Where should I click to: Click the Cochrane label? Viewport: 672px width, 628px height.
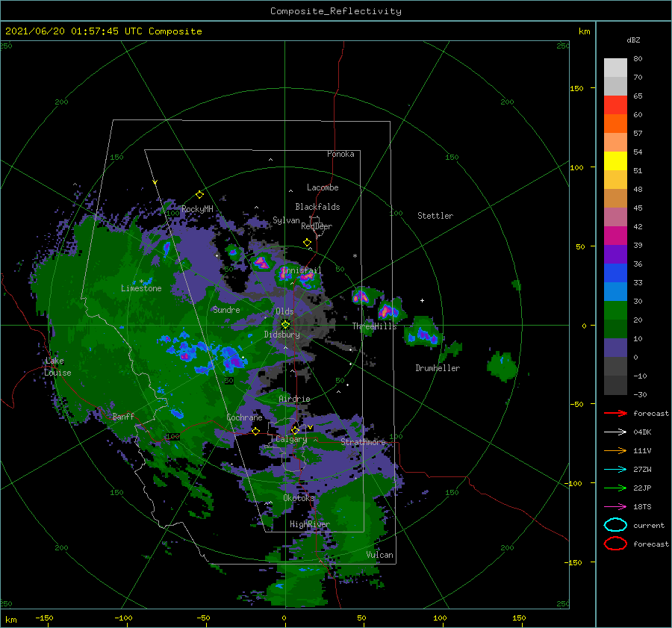click(x=244, y=417)
